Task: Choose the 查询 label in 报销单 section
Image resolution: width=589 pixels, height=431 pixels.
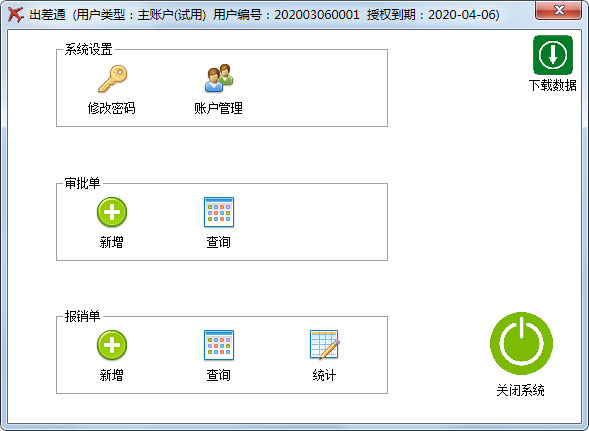Action: click(x=218, y=375)
